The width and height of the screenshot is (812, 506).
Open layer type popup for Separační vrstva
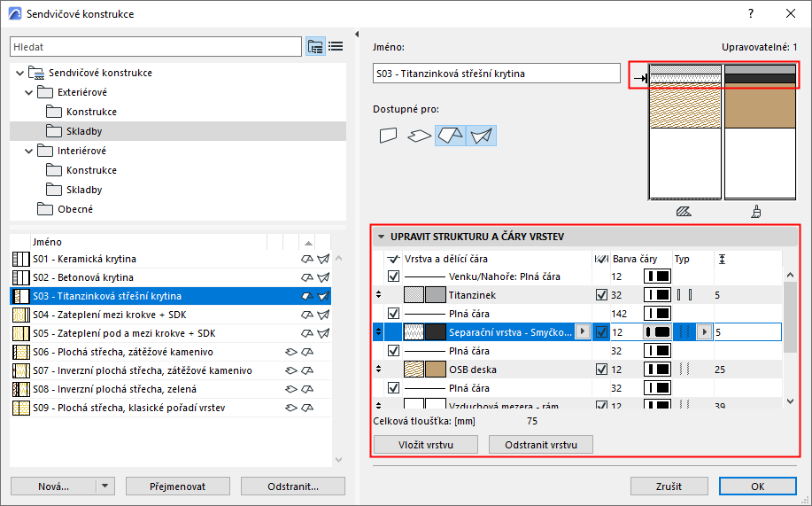pos(704,331)
